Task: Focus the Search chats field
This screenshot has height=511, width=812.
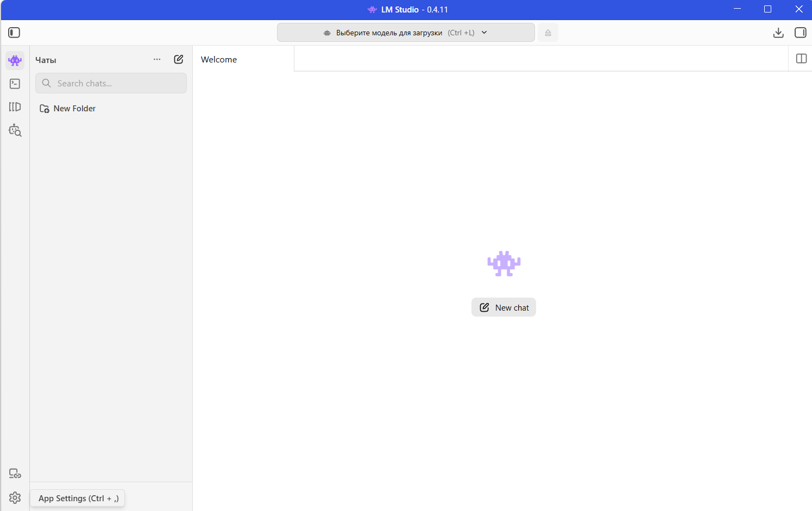Action: pos(111,83)
